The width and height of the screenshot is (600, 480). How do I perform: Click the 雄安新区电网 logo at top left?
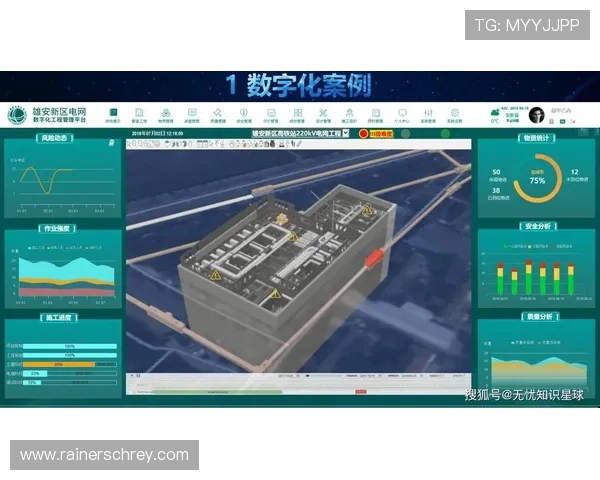pos(17,115)
